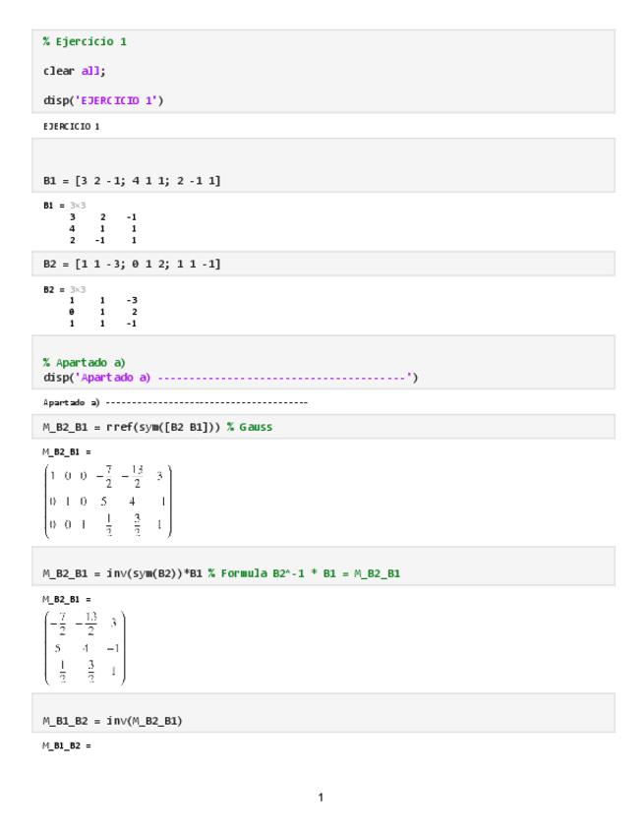The height and width of the screenshot is (834, 644).
Task: Place cursor on 'clear all;' code line
Action: 75,71
